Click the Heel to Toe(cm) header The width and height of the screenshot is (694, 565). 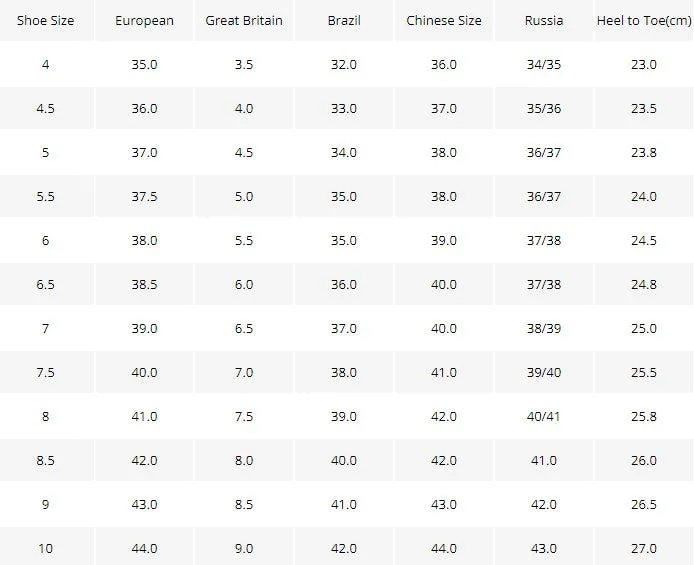(x=644, y=20)
